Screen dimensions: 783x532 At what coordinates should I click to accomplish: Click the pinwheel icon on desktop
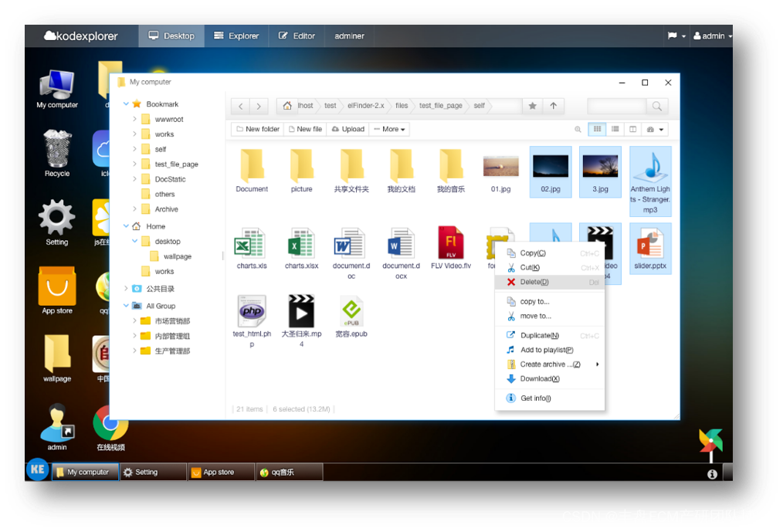pos(711,443)
